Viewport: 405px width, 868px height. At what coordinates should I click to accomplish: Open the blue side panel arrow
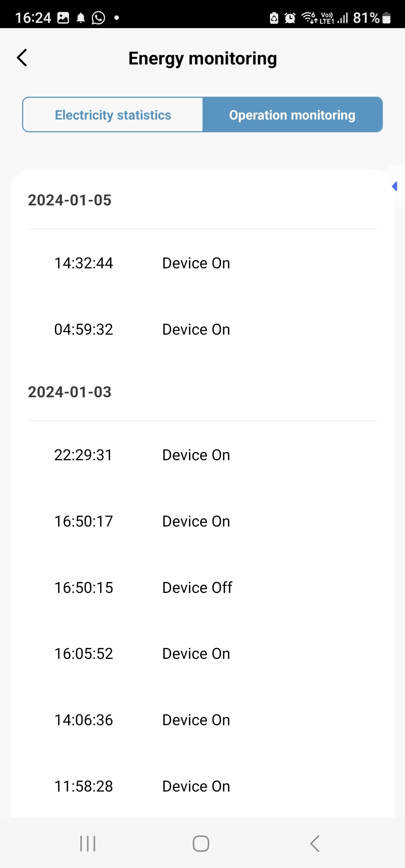(394, 186)
